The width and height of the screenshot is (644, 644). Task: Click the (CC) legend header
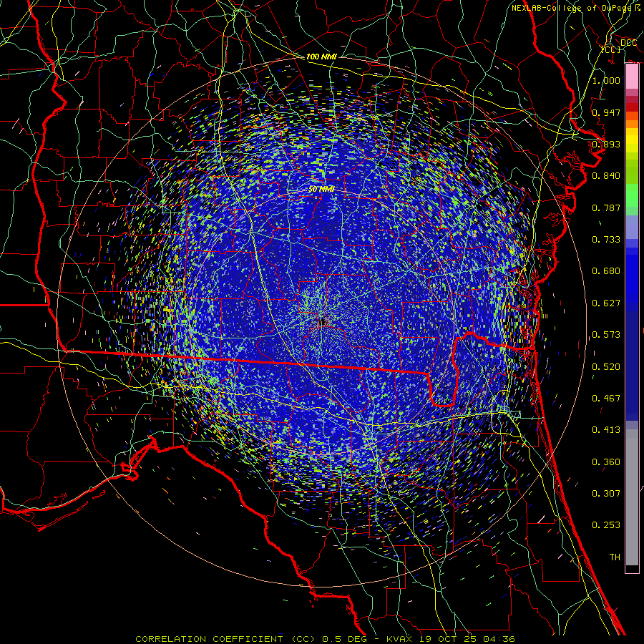point(611,49)
